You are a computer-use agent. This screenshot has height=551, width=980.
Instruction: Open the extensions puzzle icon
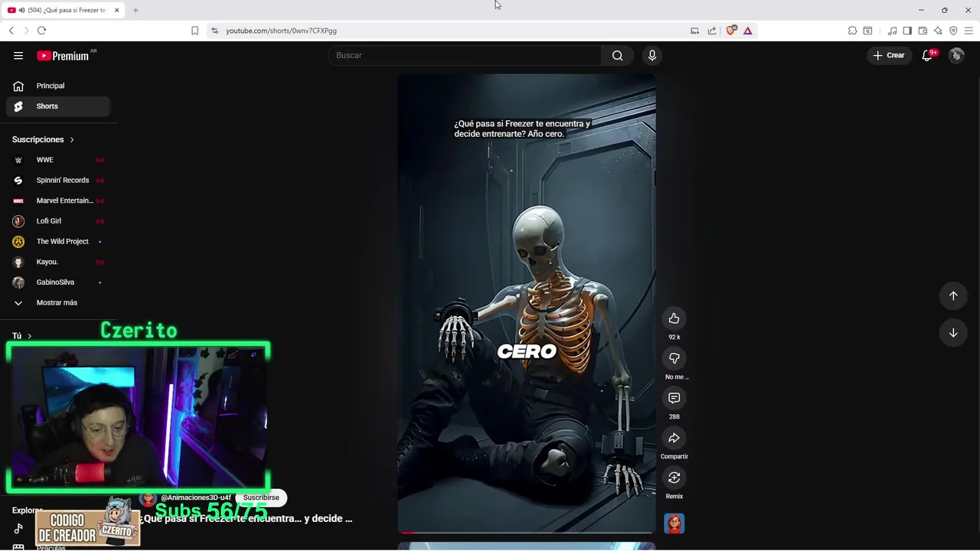coord(852,31)
